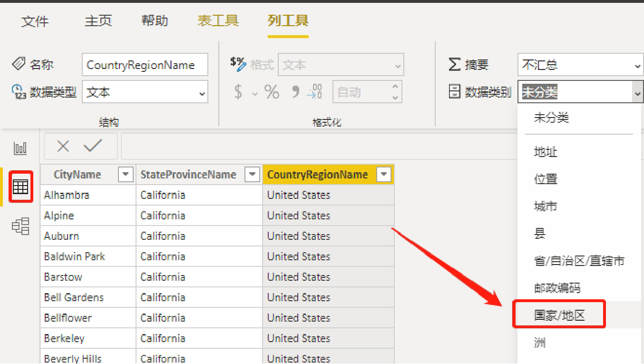
Task: Open the CountryRegionName column filter dropdown
Action: (383, 175)
